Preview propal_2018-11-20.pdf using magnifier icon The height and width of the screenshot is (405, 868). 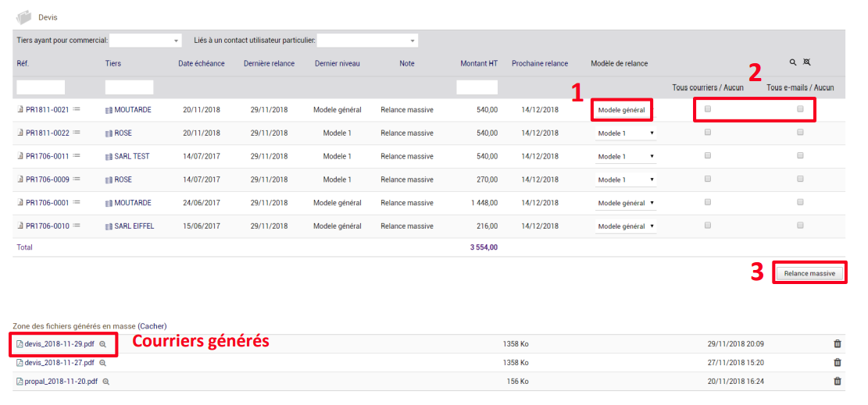[x=105, y=382]
